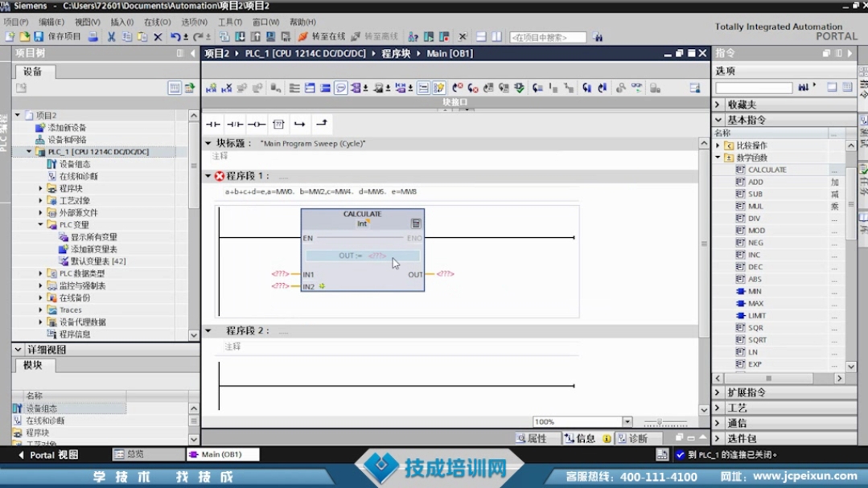Click 转至在线 go online button
Viewport: 868px width, 488px height.
(322, 36)
